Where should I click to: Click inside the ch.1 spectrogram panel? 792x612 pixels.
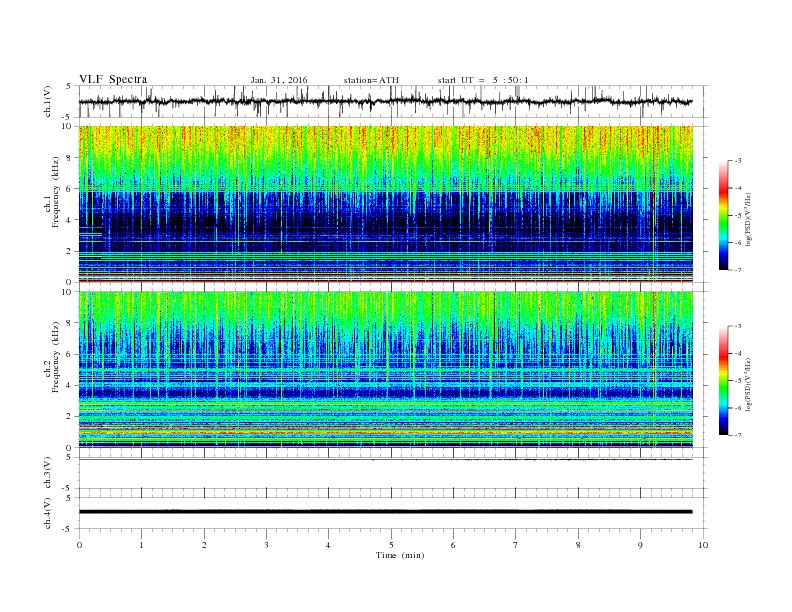coord(386,204)
